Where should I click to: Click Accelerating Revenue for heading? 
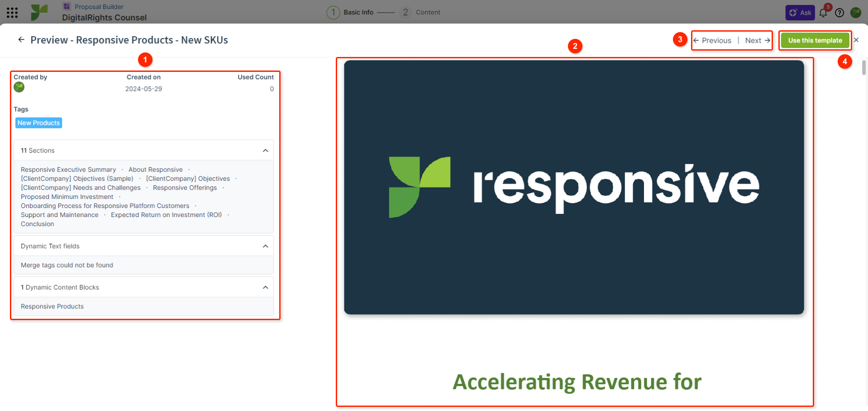click(x=577, y=382)
